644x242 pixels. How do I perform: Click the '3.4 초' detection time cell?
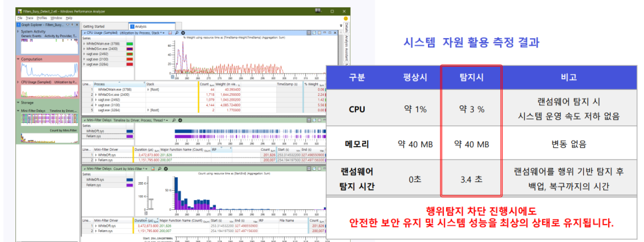(x=471, y=179)
